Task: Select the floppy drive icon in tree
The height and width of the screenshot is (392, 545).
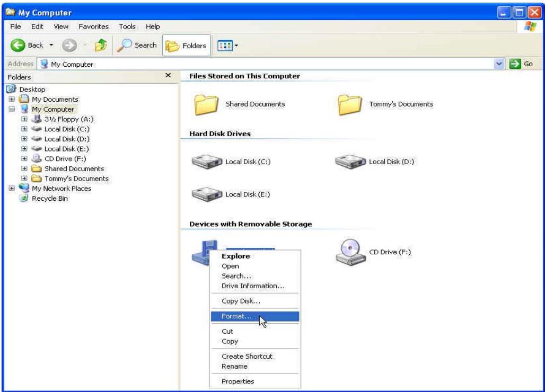Action: point(37,119)
